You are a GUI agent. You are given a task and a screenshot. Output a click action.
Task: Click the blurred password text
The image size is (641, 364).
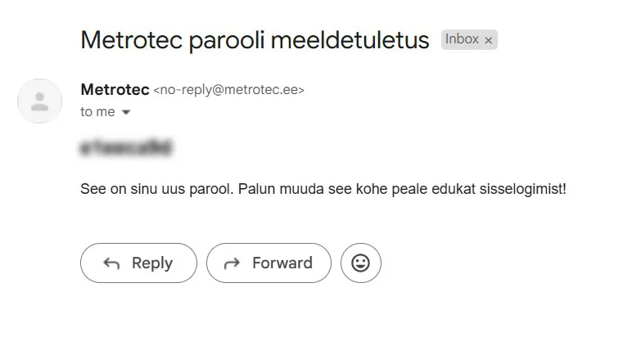coord(126,148)
